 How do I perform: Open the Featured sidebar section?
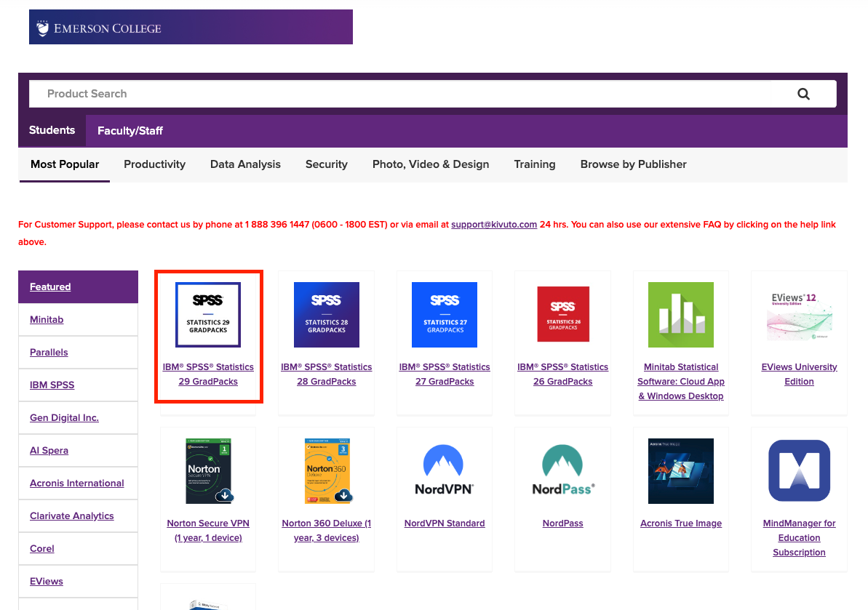[x=50, y=286]
